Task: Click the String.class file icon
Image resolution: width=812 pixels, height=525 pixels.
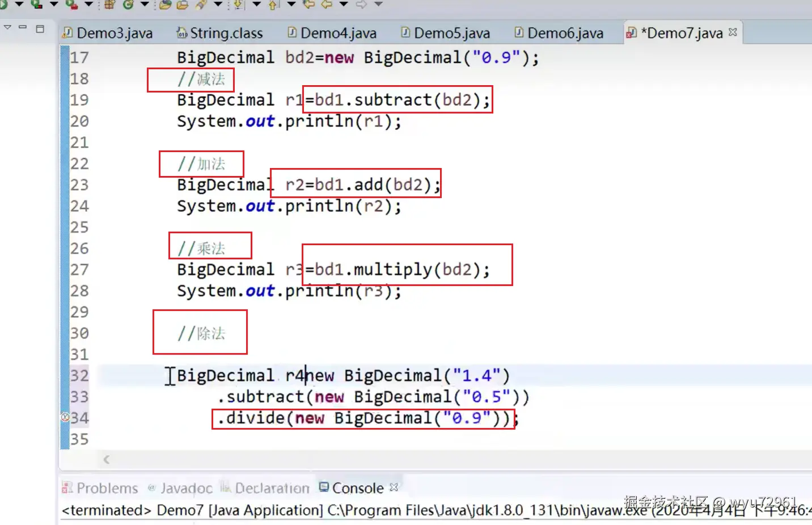Action: 182,33
